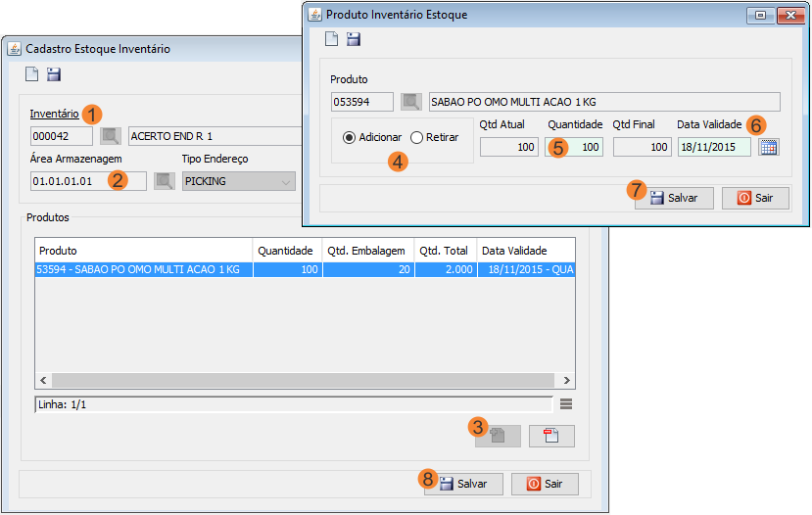
Task: Select the Adicionar radio option
Action: pos(350,138)
